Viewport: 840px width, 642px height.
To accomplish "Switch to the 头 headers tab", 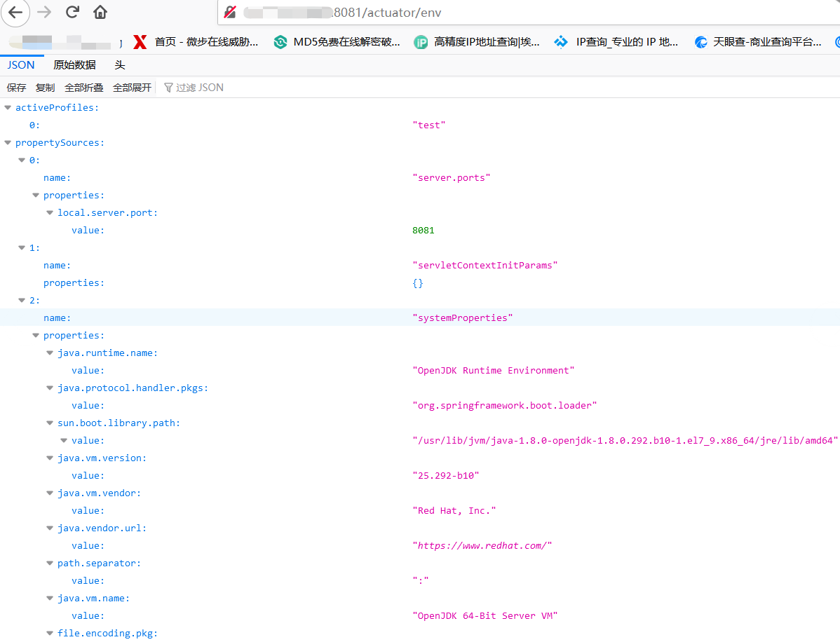I will 119,64.
